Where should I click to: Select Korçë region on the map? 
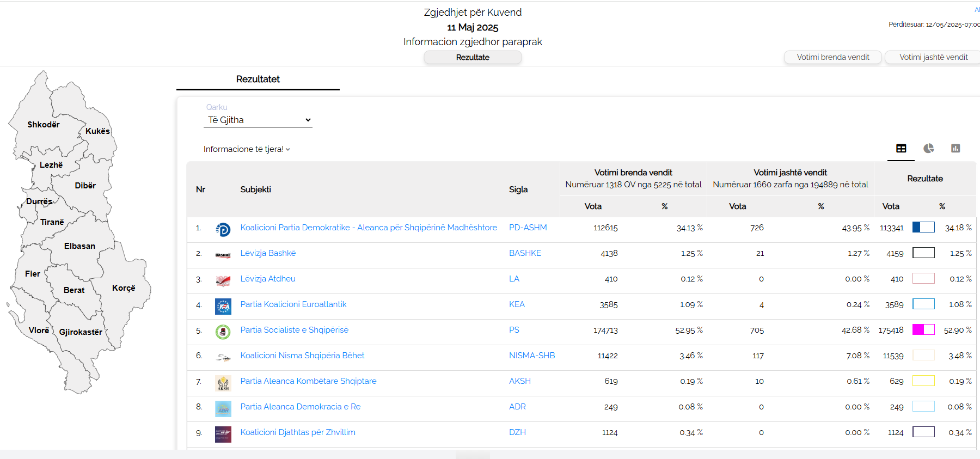(125, 287)
